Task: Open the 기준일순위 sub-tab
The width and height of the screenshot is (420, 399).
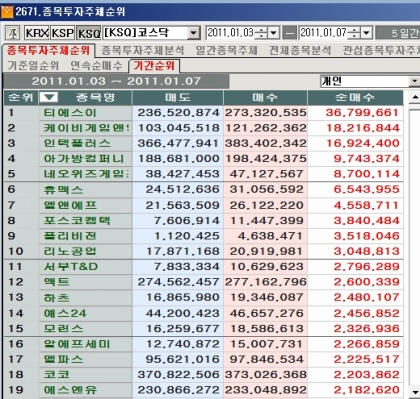Action: tap(33, 66)
